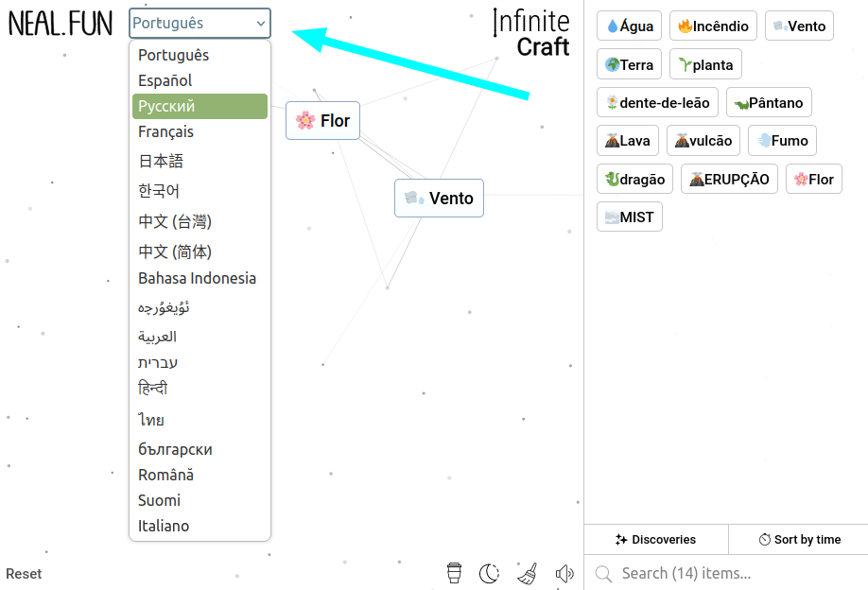Click the Sort by time button

coord(799,540)
